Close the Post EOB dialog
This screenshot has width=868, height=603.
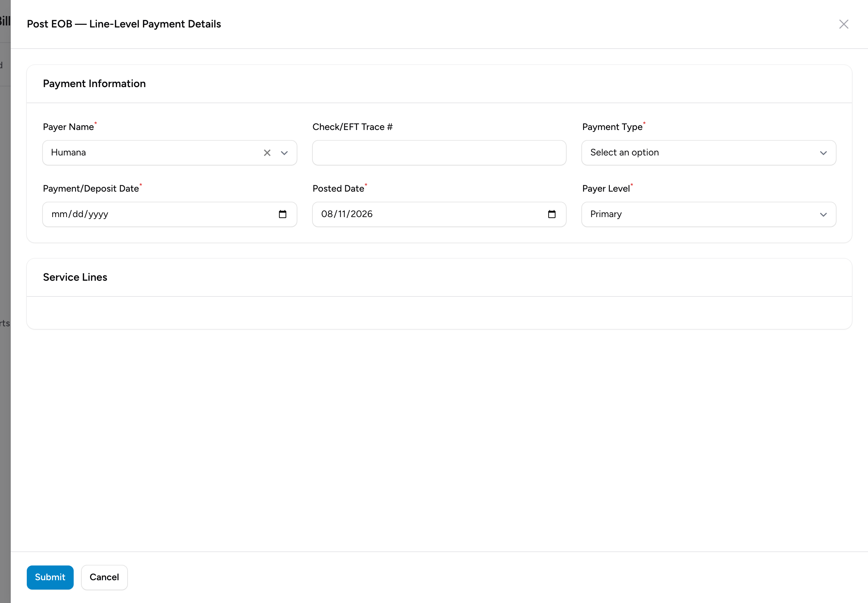coord(844,24)
